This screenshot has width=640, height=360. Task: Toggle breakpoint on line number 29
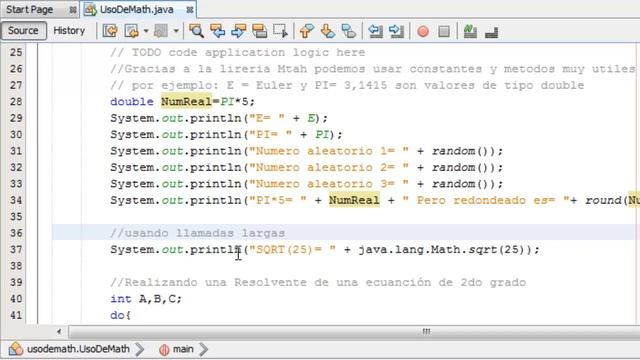16,118
